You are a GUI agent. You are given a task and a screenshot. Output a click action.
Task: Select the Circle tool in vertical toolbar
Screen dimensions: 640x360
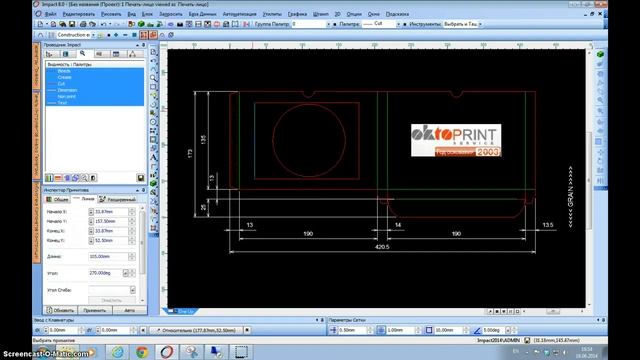tap(153, 122)
